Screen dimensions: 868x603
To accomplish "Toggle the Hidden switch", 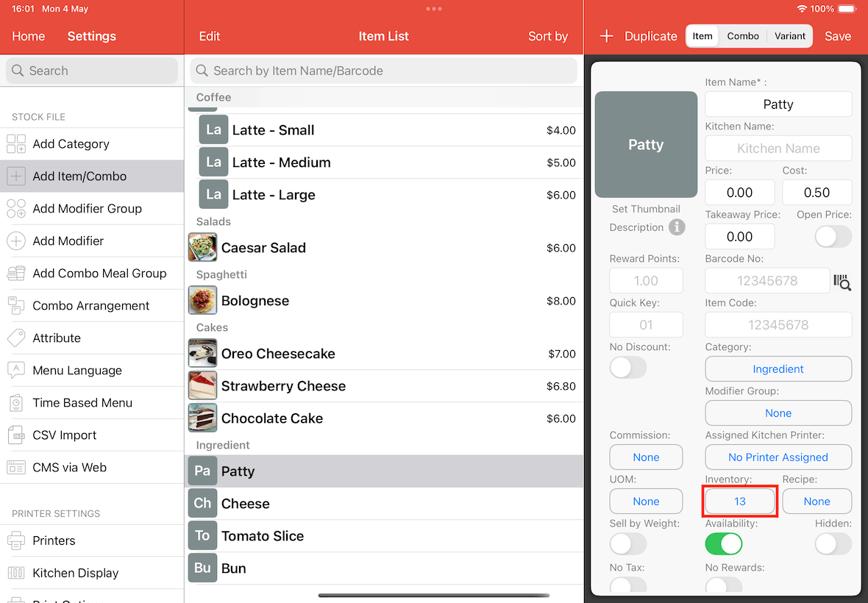I will (x=833, y=544).
